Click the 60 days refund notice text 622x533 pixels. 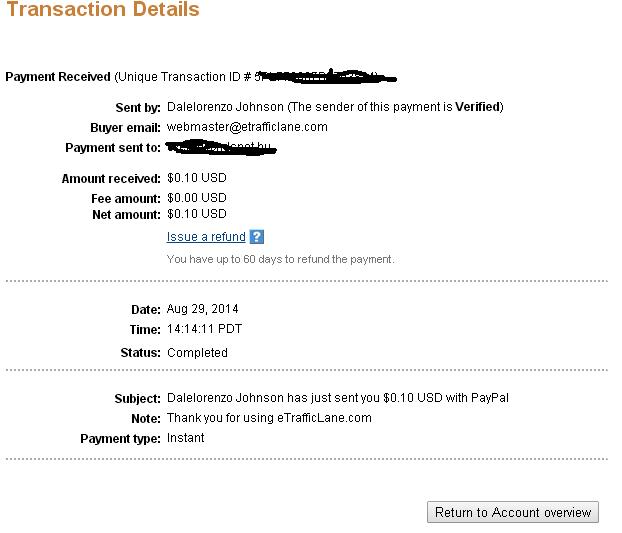coord(280,259)
